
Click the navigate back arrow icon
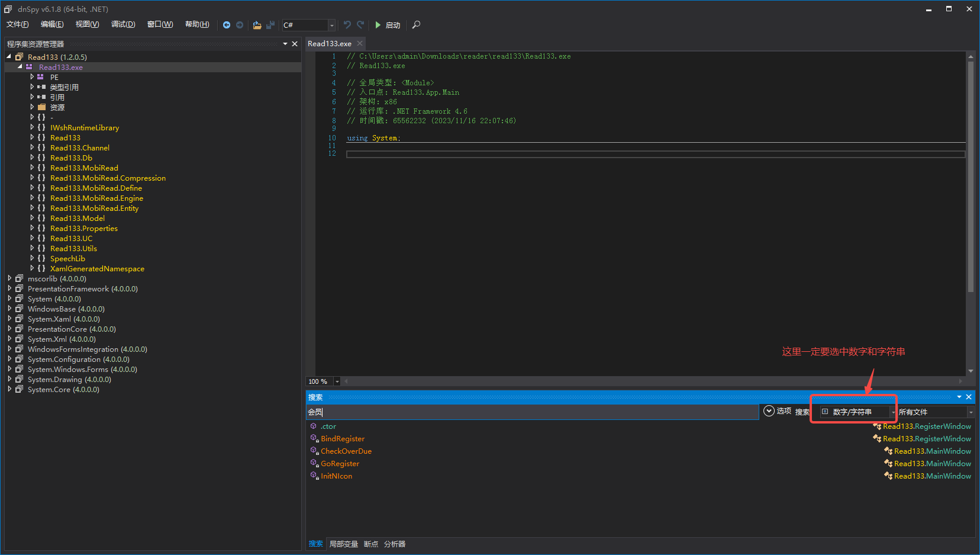227,25
